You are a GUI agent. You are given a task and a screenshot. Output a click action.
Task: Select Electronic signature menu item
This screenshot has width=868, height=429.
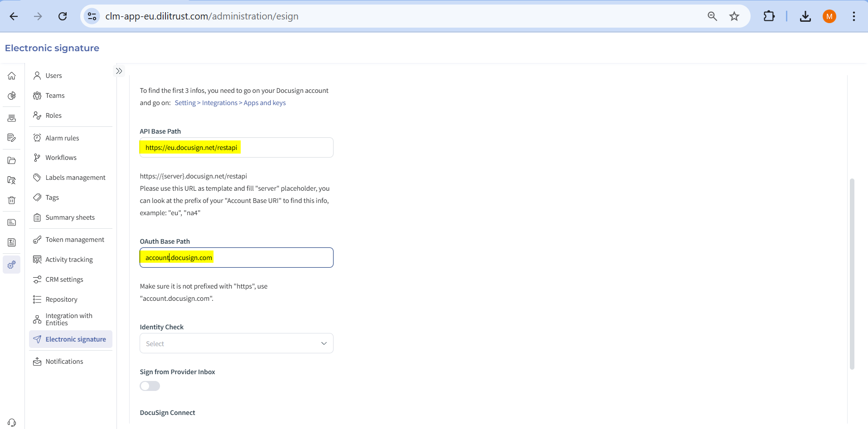[71, 339]
